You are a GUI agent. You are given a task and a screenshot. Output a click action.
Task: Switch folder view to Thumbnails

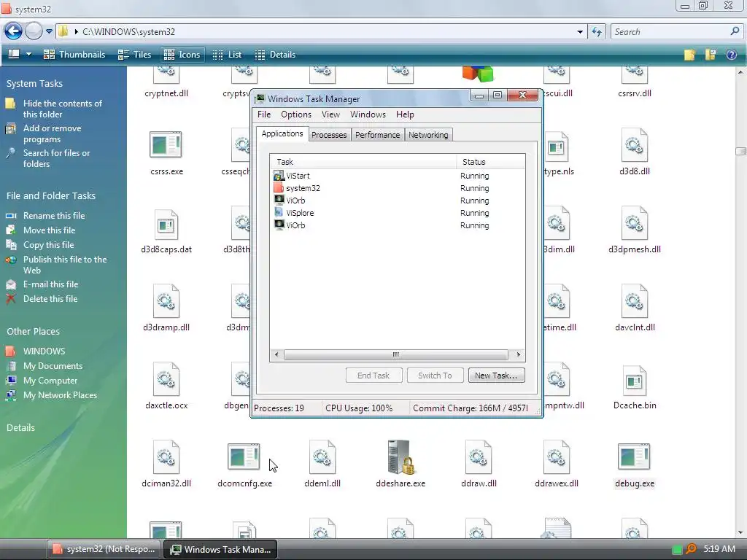74,55
